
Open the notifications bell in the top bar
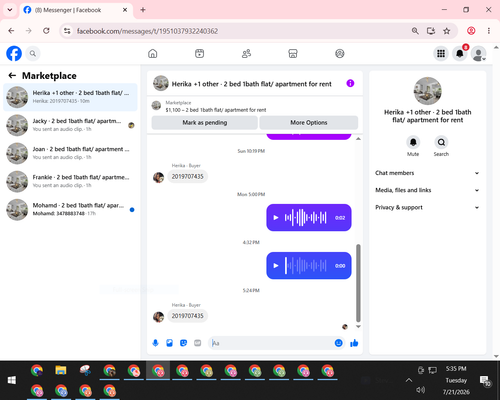click(460, 53)
